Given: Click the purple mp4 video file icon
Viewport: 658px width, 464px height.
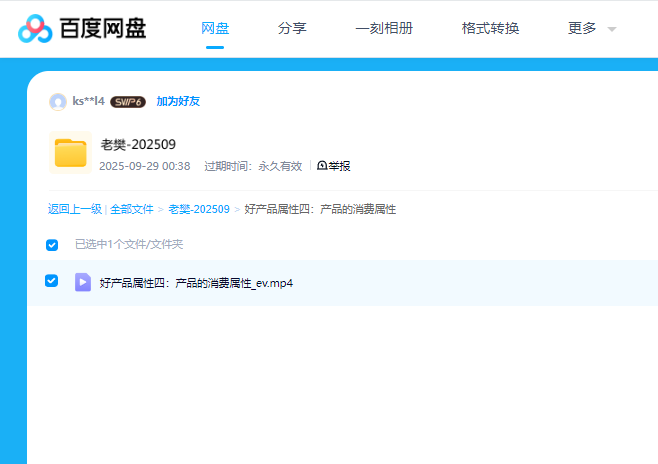Looking at the screenshot, I should pos(83,283).
